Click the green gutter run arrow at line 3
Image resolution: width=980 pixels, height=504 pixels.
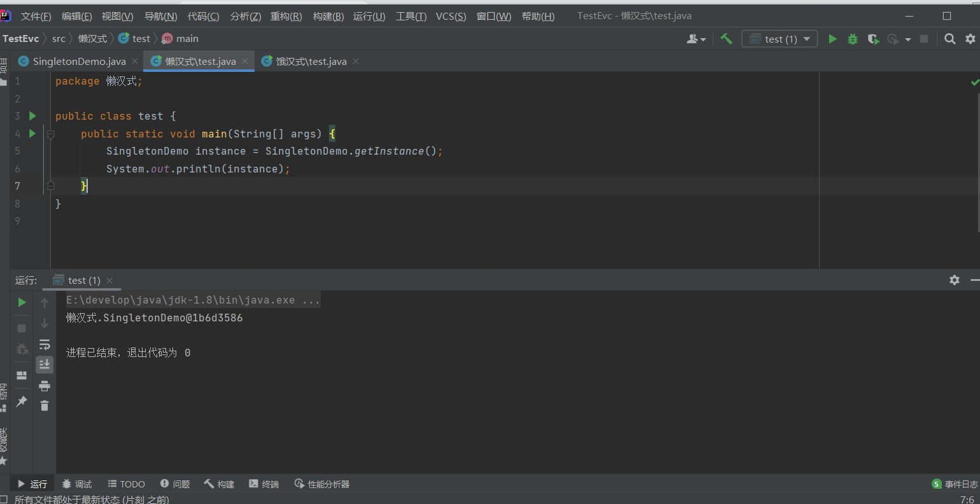32,116
